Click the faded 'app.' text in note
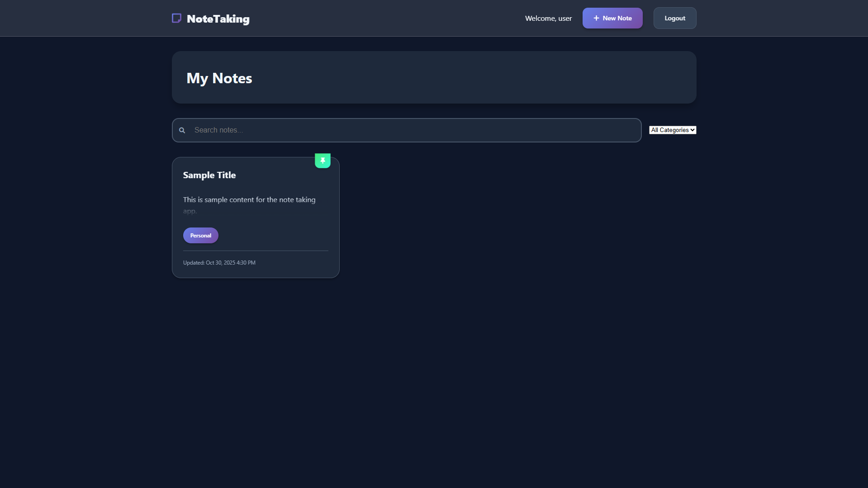 [x=190, y=211]
